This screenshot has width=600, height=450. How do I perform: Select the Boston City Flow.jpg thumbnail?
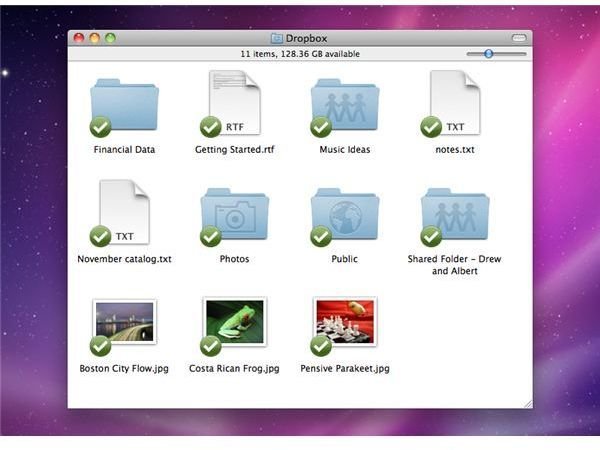[x=124, y=322]
